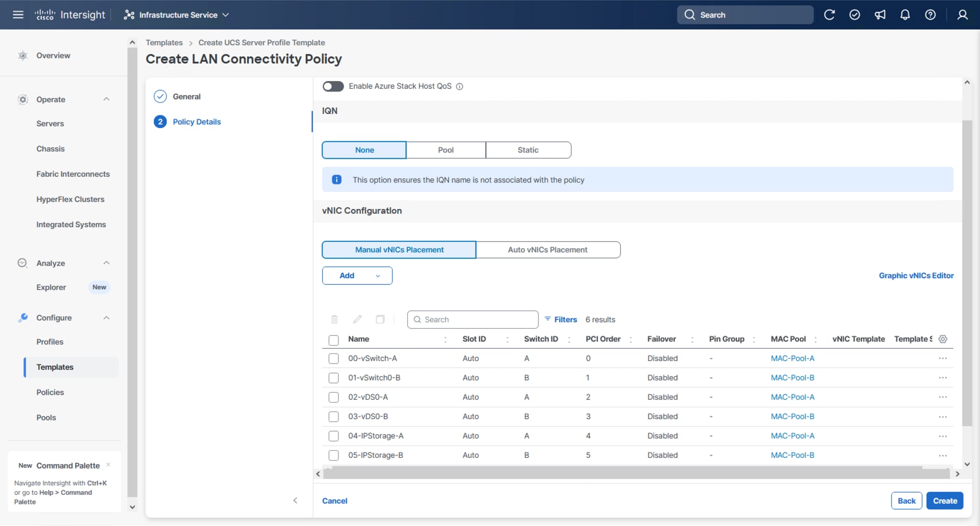The height and width of the screenshot is (526, 980).
Task: Open the user profile icon
Action: [x=962, y=15]
